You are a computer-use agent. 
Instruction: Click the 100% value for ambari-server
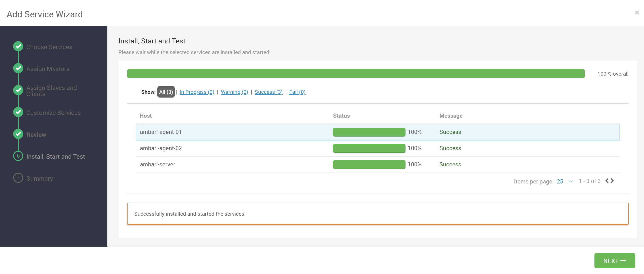pyautogui.click(x=415, y=164)
